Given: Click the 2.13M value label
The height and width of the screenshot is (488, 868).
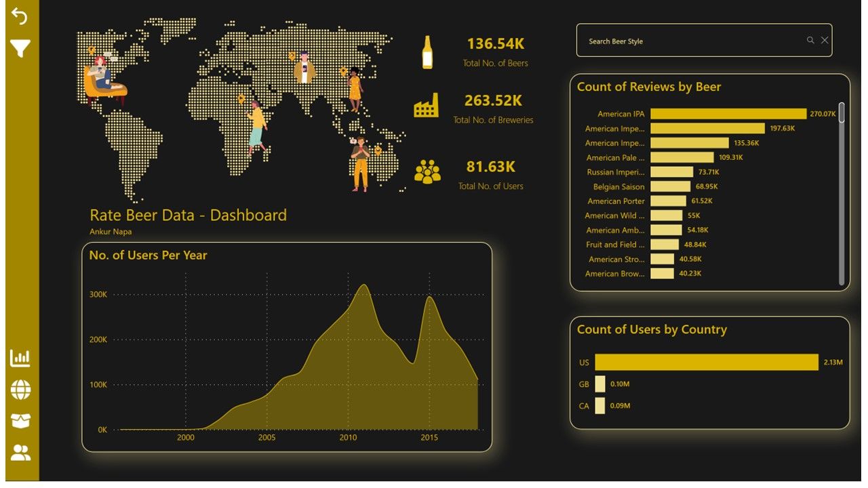Looking at the screenshot, I should click(x=832, y=363).
